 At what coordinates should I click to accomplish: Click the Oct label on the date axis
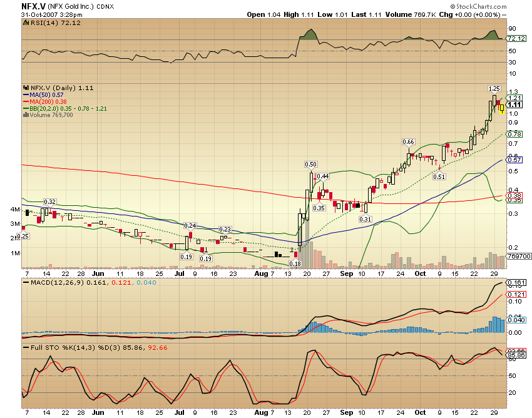pyautogui.click(x=420, y=273)
